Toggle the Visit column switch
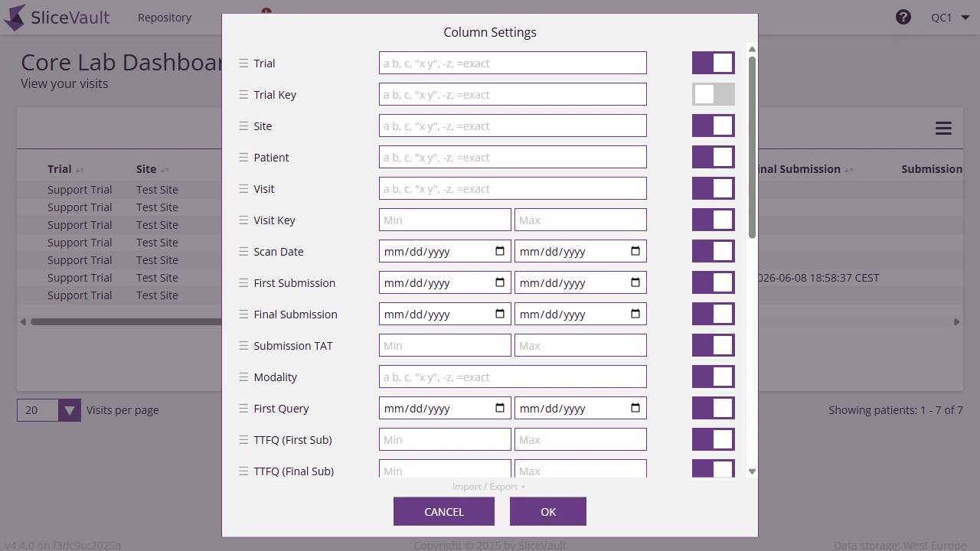Screen dimensions: 980x551 [x=714, y=188]
